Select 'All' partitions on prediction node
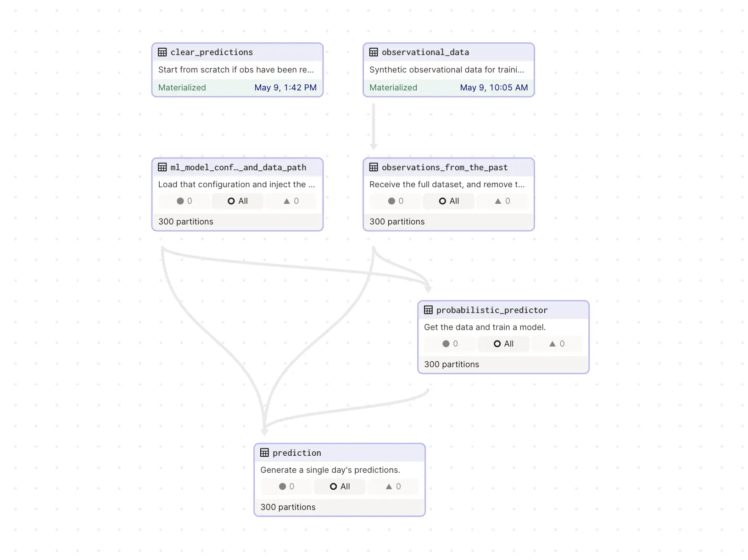Image resolution: width=748 pixels, height=560 pixels. (340, 487)
